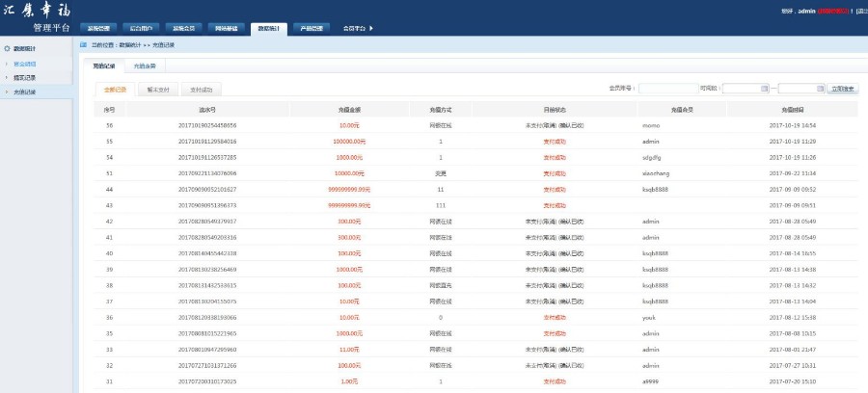Click the amount 100000.00元

click(349, 142)
